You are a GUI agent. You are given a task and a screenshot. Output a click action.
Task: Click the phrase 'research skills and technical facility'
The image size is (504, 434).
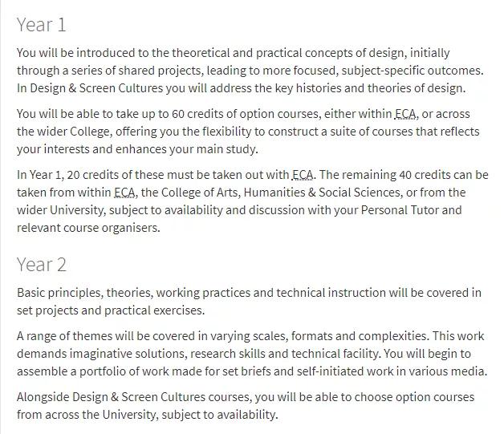[284, 354]
